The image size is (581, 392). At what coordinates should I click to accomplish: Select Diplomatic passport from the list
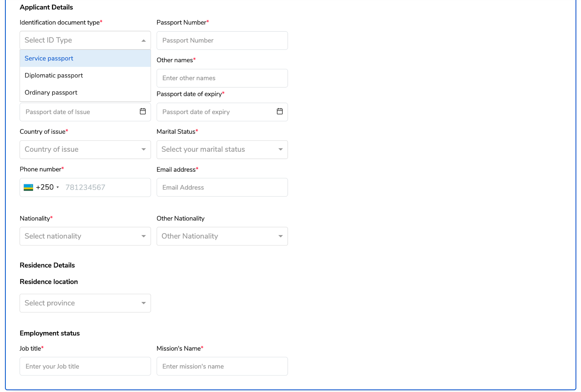(53, 75)
